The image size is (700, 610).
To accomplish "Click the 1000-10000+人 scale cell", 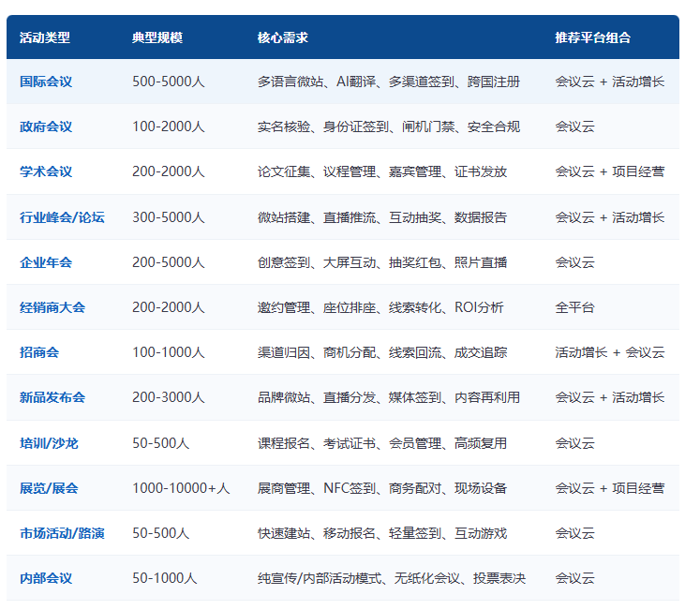I will coord(181,488).
